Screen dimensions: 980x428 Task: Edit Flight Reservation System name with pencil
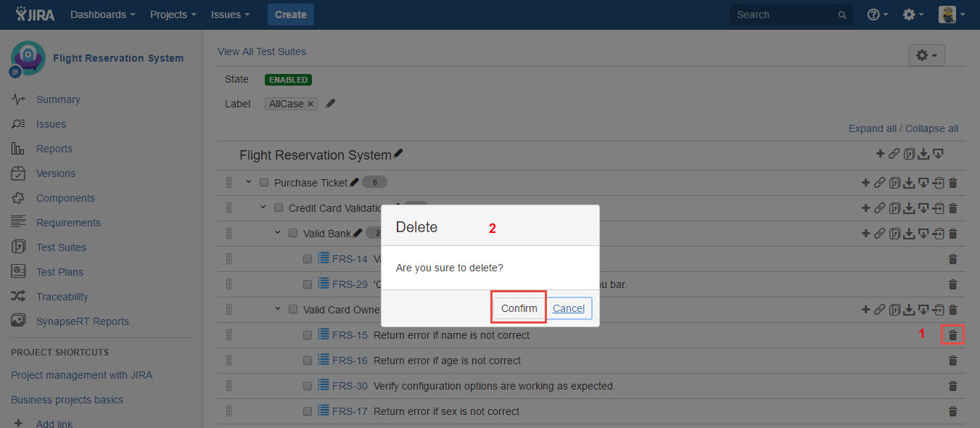[x=398, y=155]
